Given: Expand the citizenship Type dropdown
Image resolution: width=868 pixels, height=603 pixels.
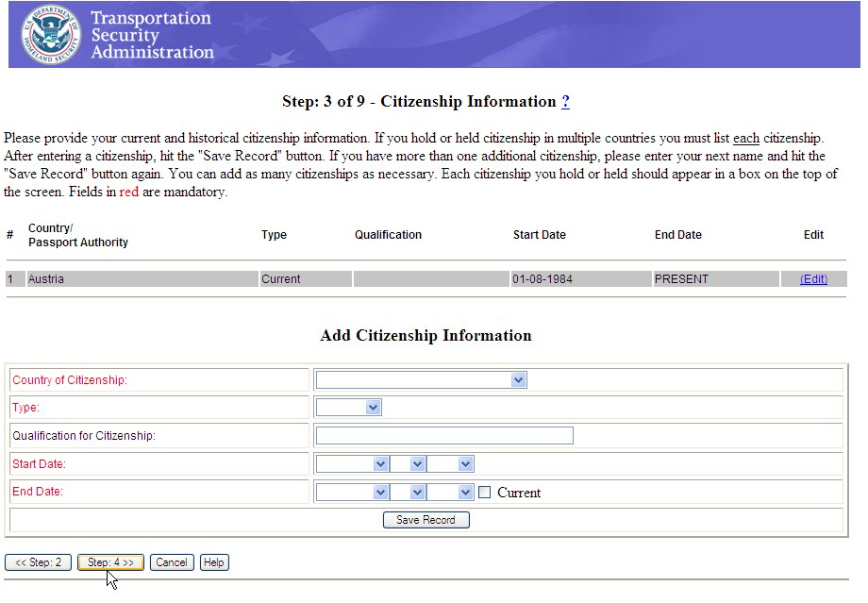Looking at the screenshot, I should [x=348, y=408].
